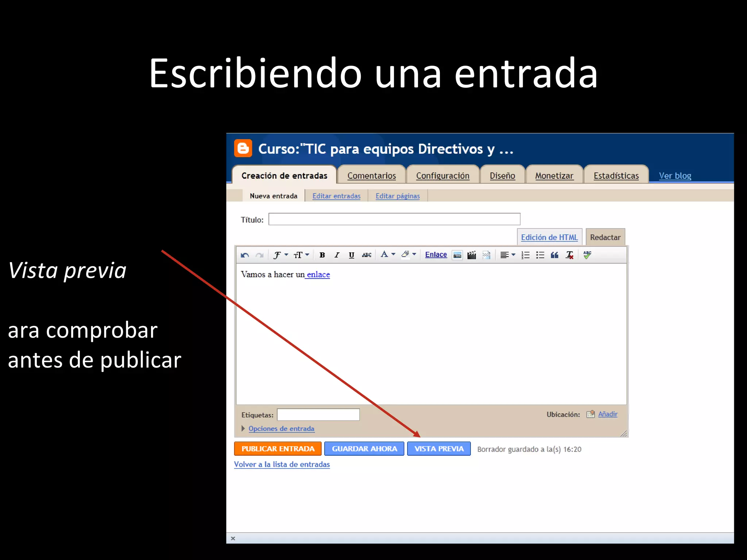The image size is (747, 560).
Task: Open the Configuración tab
Action: (x=443, y=175)
